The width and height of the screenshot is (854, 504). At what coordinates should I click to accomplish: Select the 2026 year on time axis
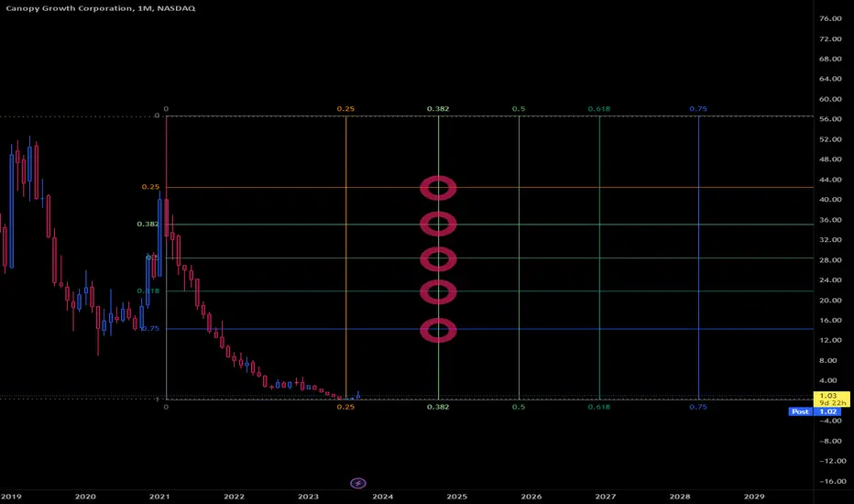pyautogui.click(x=531, y=497)
